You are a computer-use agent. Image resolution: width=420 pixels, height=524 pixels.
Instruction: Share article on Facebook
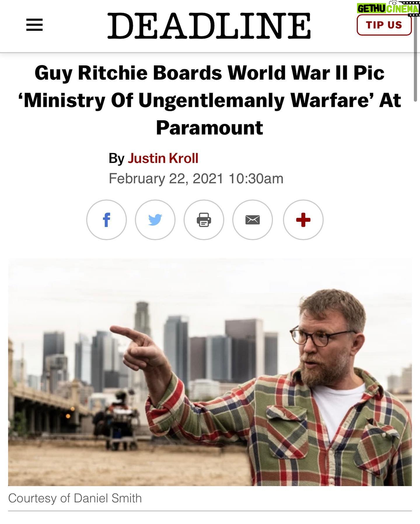tap(106, 220)
